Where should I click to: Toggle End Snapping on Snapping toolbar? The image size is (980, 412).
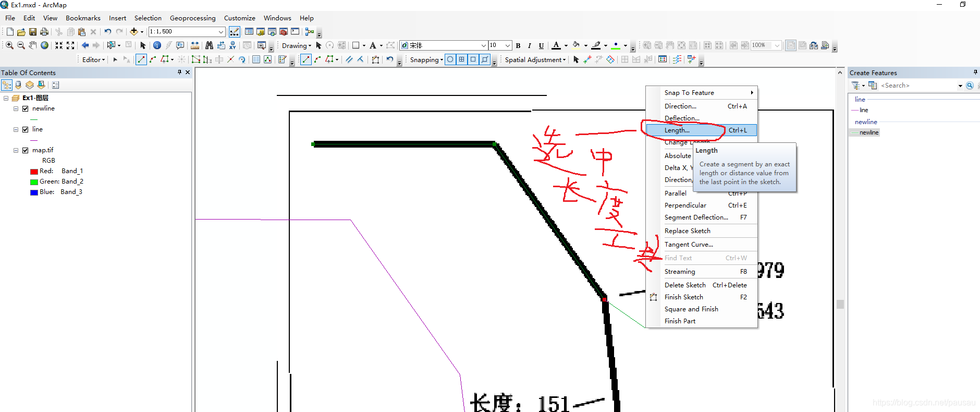462,59
